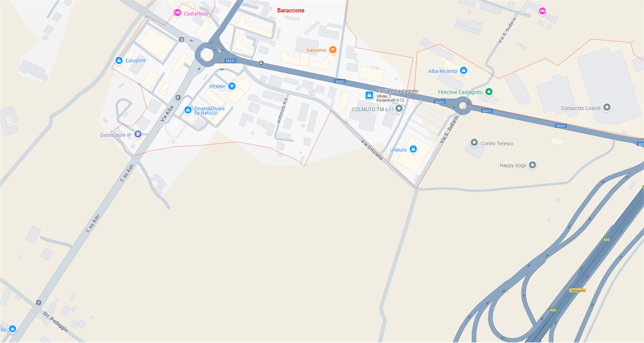
Task: Click the COLMUTO TM s.r.l. gray marker
Action: click(x=399, y=108)
